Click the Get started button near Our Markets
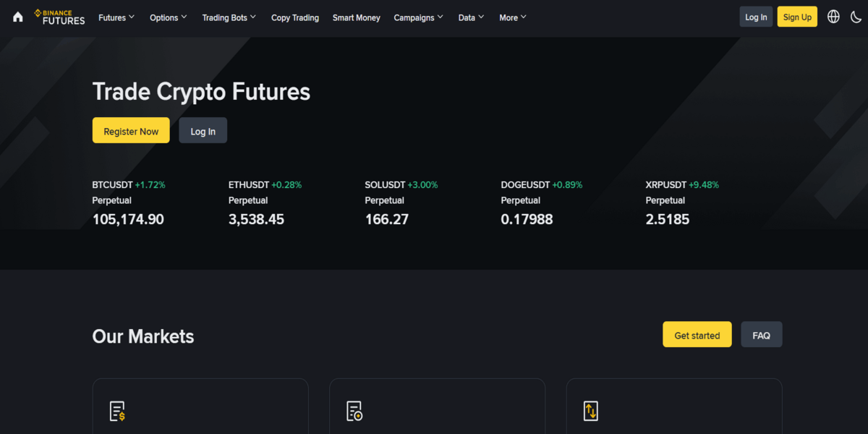This screenshot has height=434, width=868. click(697, 334)
